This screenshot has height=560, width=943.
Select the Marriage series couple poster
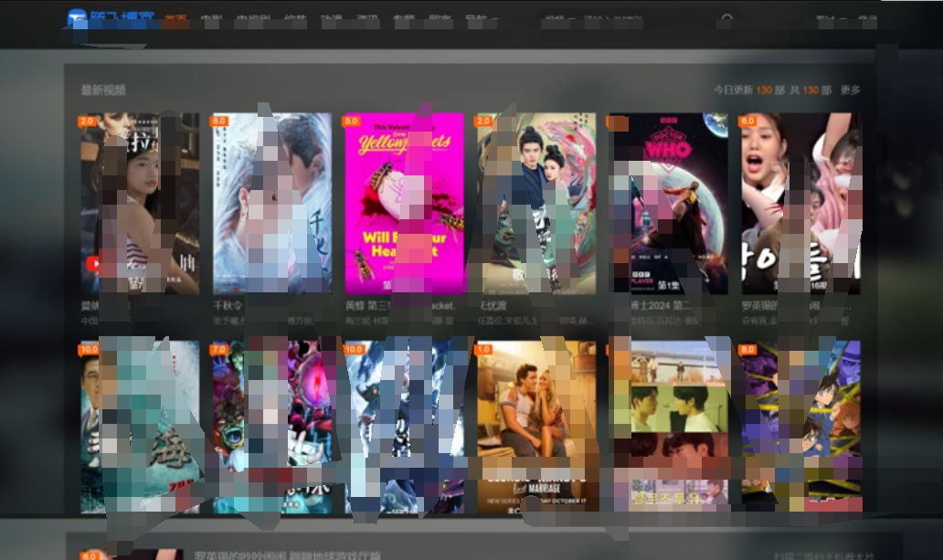click(x=535, y=427)
